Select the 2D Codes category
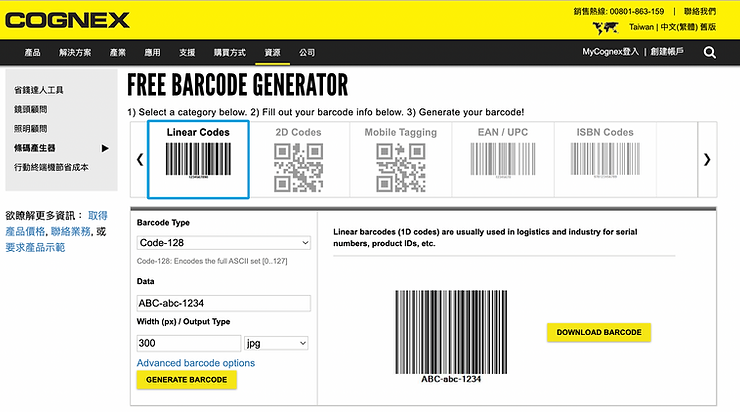The height and width of the screenshot is (412, 740). click(299, 159)
